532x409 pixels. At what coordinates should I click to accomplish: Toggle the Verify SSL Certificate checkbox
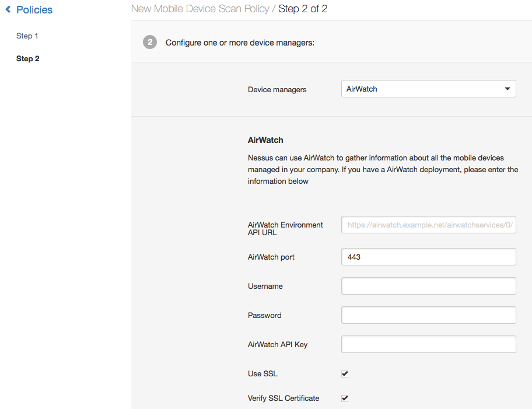click(345, 398)
